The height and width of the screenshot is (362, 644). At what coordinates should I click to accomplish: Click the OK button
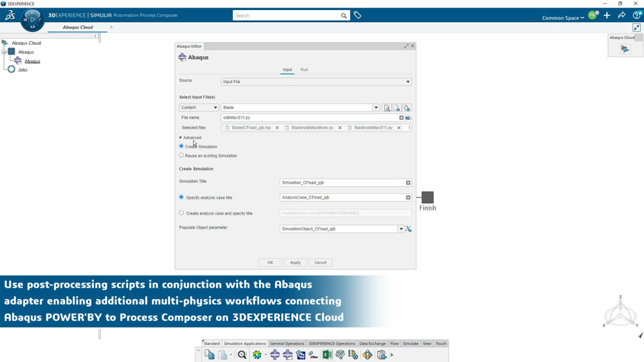[x=270, y=262]
